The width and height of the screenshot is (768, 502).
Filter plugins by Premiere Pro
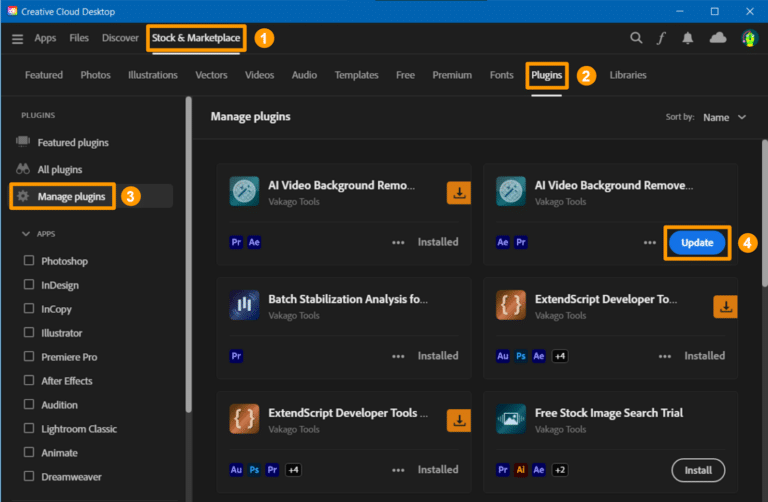click(x=29, y=357)
